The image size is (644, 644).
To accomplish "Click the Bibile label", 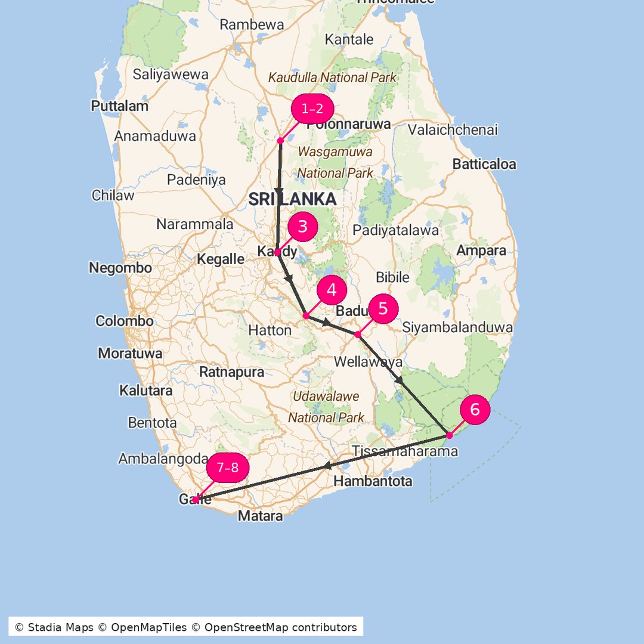I will (392, 277).
